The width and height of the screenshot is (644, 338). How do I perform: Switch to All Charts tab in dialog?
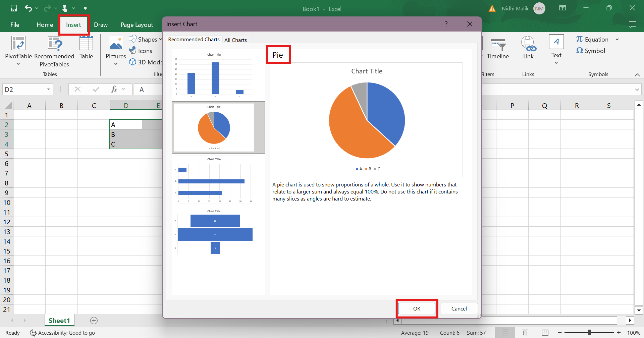tap(235, 40)
